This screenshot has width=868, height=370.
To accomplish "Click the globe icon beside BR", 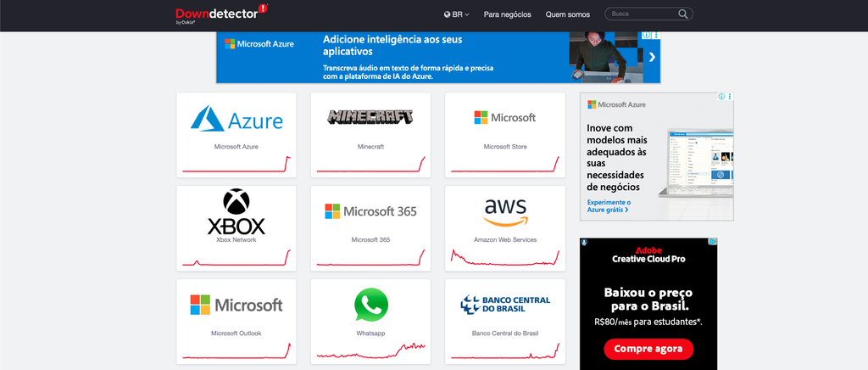I will click(448, 14).
